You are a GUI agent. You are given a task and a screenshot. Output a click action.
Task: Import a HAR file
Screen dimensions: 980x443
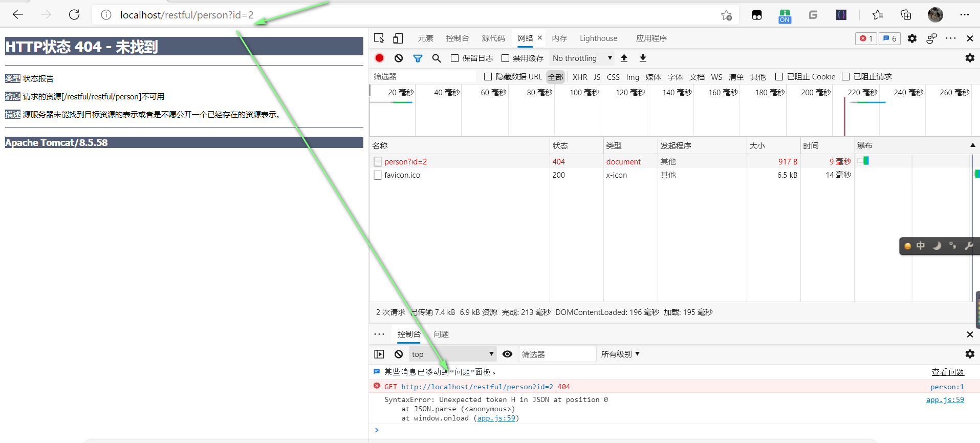(624, 58)
